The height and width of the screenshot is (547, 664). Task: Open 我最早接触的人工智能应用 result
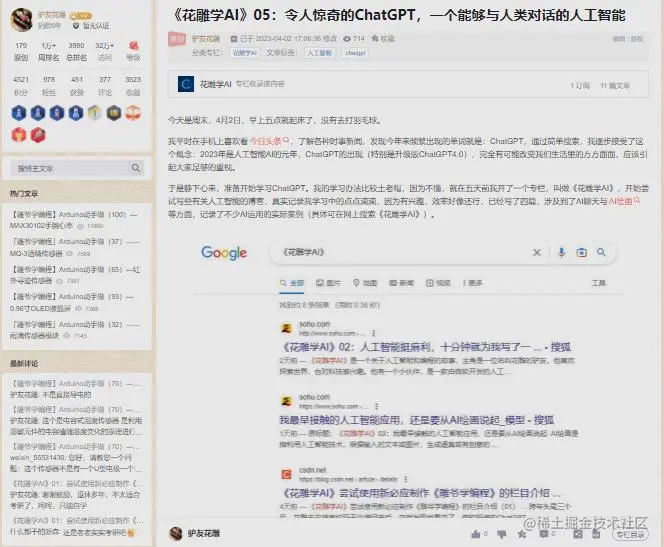click(417, 420)
